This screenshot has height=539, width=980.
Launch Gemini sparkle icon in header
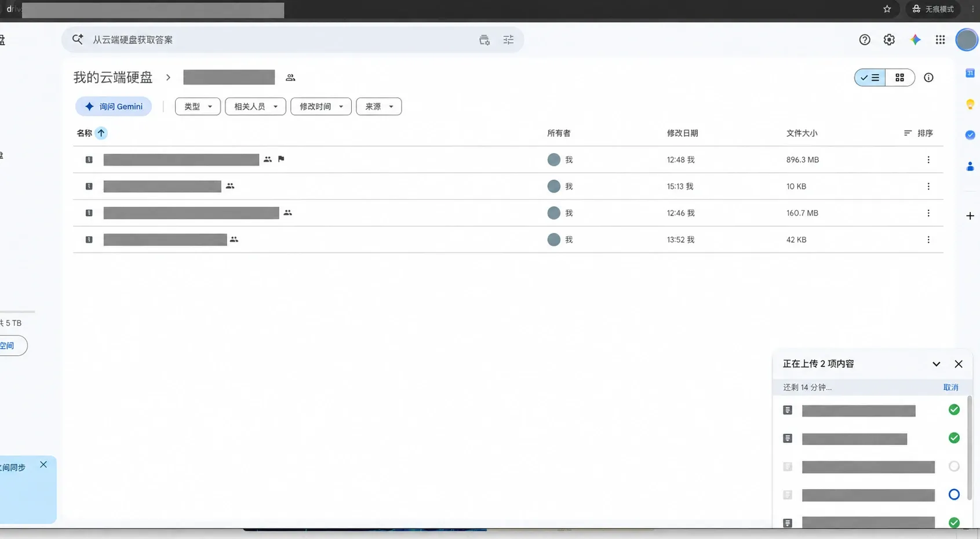[x=915, y=39]
